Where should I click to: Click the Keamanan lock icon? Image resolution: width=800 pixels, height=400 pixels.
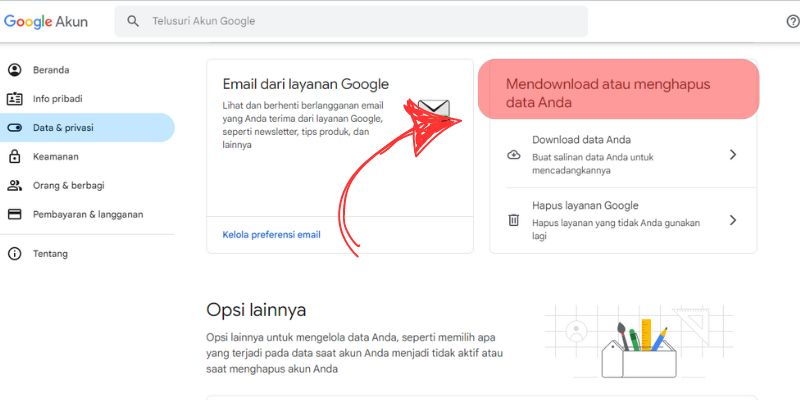pos(15,156)
